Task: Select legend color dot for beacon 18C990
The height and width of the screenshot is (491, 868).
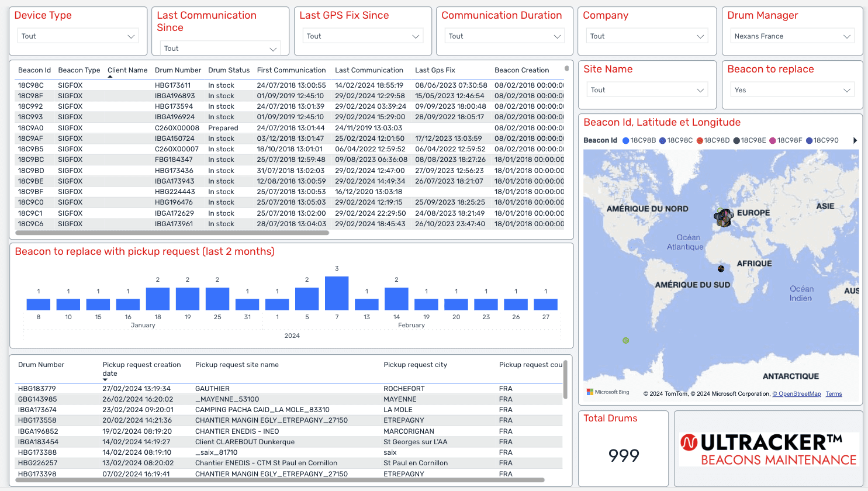Action: (x=810, y=140)
